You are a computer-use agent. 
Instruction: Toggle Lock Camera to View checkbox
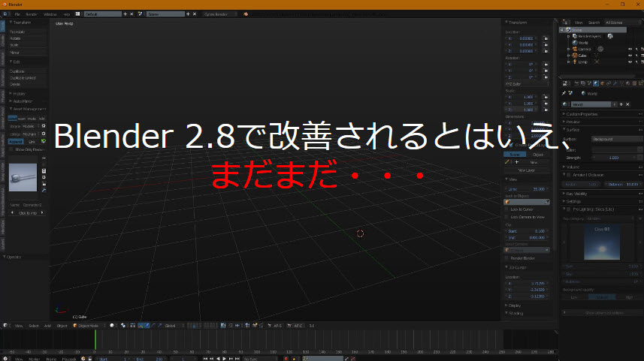click(x=506, y=217)
